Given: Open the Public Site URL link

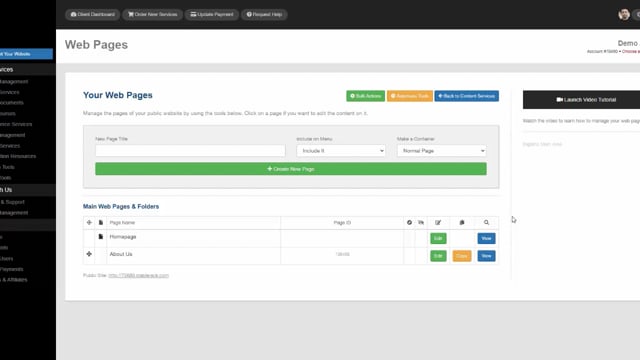Looking at the screenshot, I should tap(138, 276).
